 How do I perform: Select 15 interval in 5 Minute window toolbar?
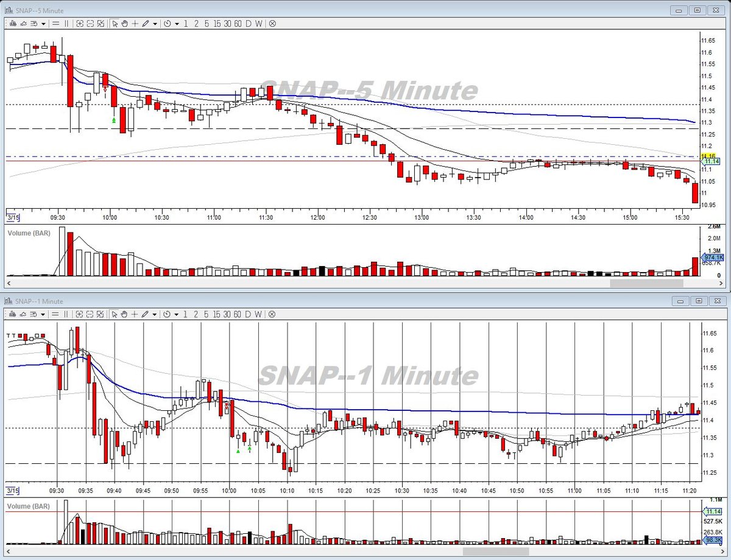[x=217, y=24]
